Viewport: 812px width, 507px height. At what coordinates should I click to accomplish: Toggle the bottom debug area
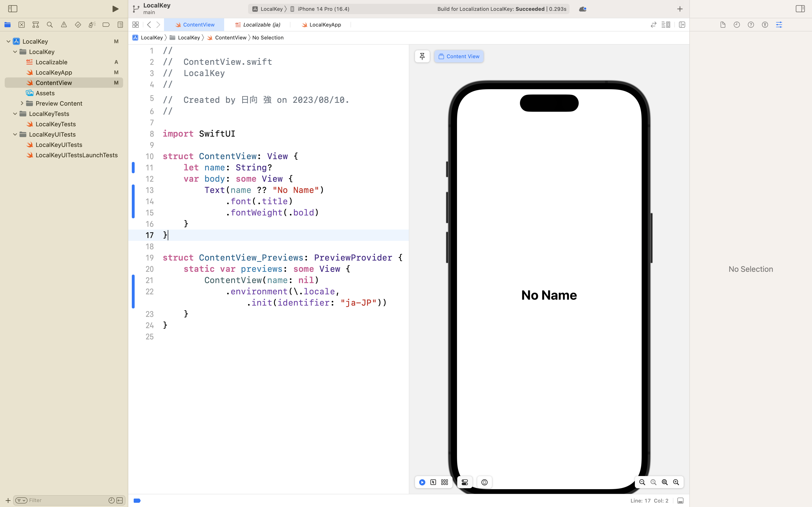[x=680, y=501]
